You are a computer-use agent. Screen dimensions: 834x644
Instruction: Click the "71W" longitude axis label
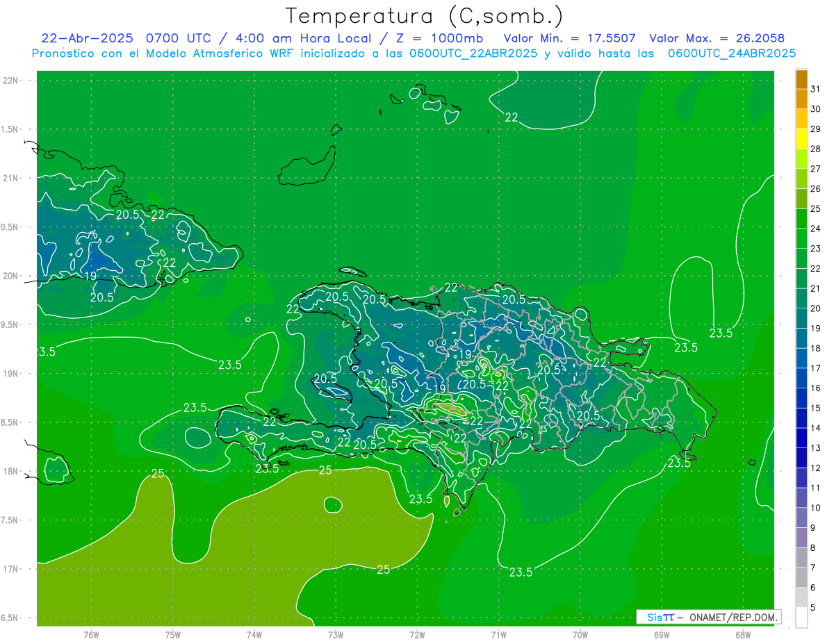coord(498,634)
